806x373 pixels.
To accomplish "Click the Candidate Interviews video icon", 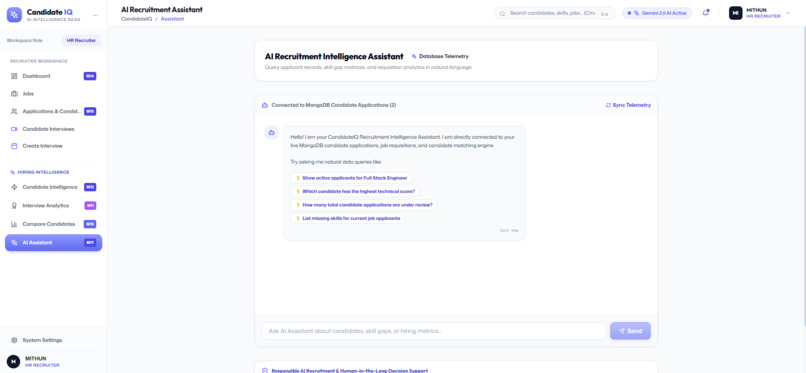I will [x=14, y=129].
